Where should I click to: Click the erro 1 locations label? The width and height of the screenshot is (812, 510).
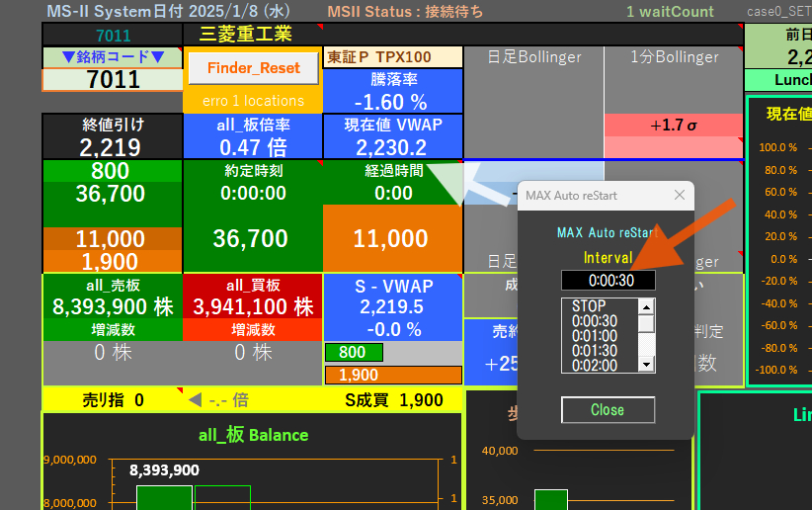point(253,101)
